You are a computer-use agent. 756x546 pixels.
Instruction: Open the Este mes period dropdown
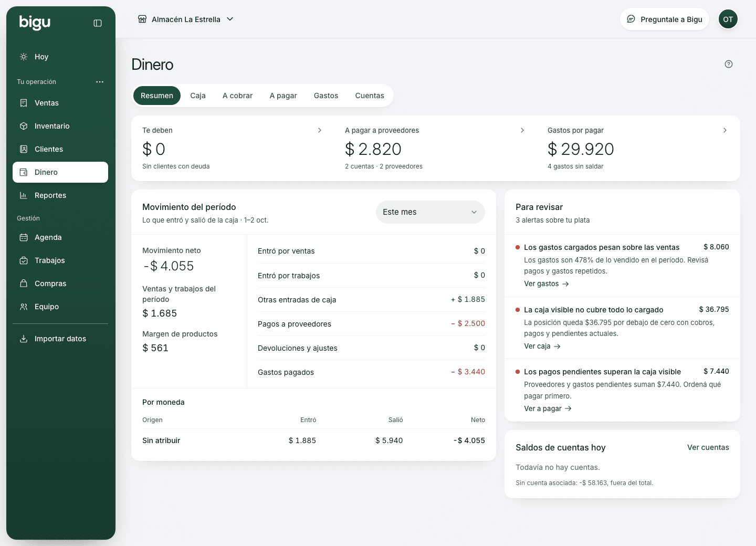(430, 212)
